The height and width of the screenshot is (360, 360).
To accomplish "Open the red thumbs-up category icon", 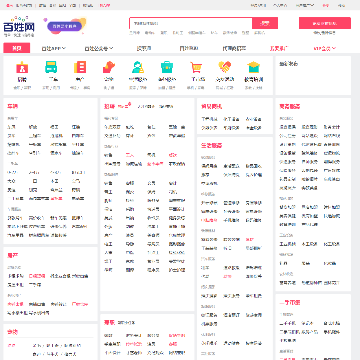I will [x=109, y=67].
